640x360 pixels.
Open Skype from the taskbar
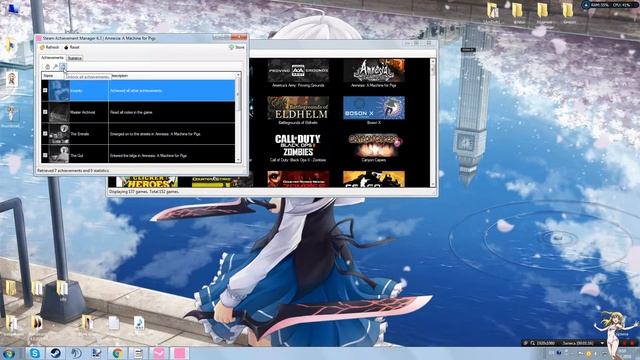pos(35,353)
